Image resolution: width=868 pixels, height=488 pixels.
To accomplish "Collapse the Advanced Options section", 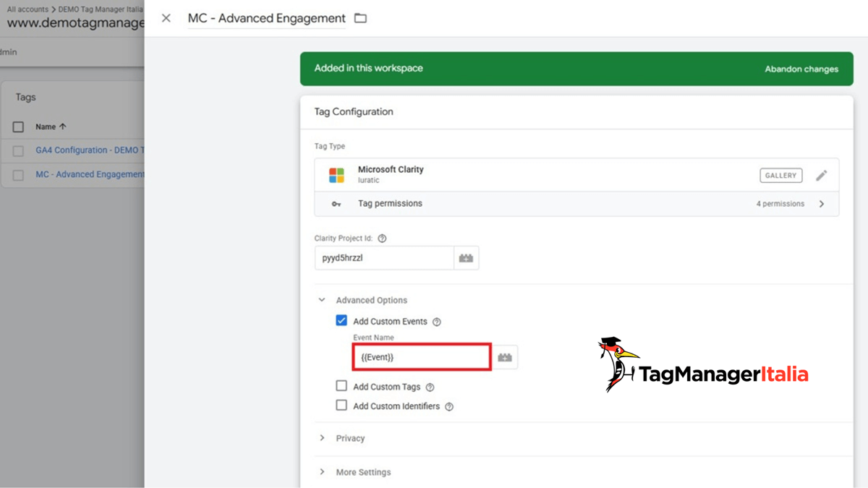I will (323, 299).
